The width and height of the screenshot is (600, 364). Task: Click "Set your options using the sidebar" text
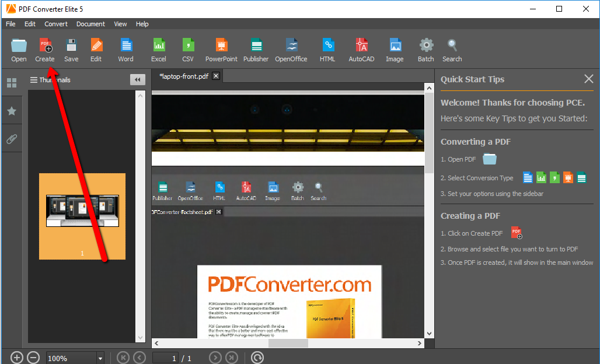[x=496, y=194]
